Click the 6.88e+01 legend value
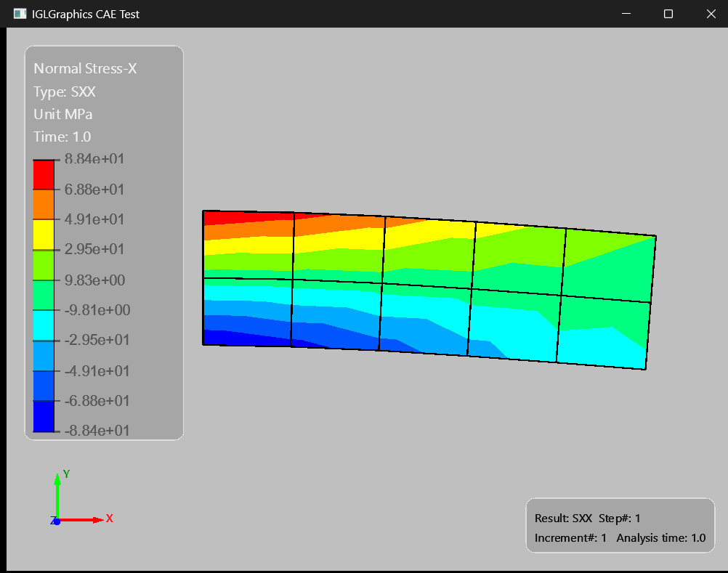This screenshot has width=728, height=573. coord(94,190)
